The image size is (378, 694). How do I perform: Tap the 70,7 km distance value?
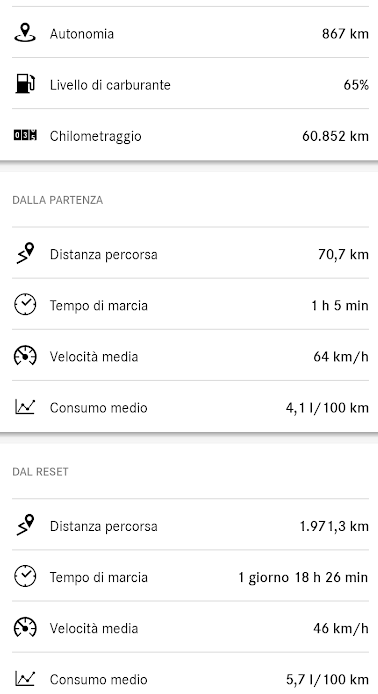click(x=343, y=254)
